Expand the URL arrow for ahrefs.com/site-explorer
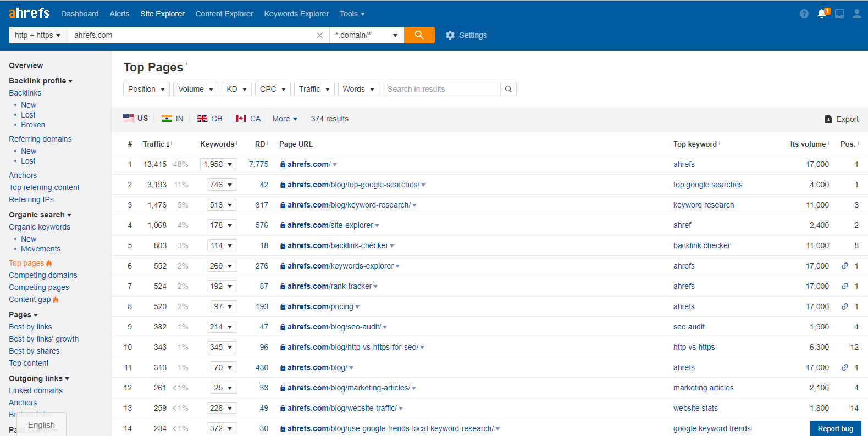This screenshot has width=868, height=436. (x=377, y=226)
